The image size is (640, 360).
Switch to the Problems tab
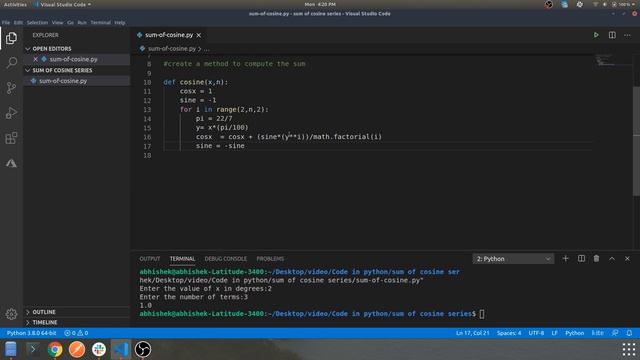pos(270,259)
